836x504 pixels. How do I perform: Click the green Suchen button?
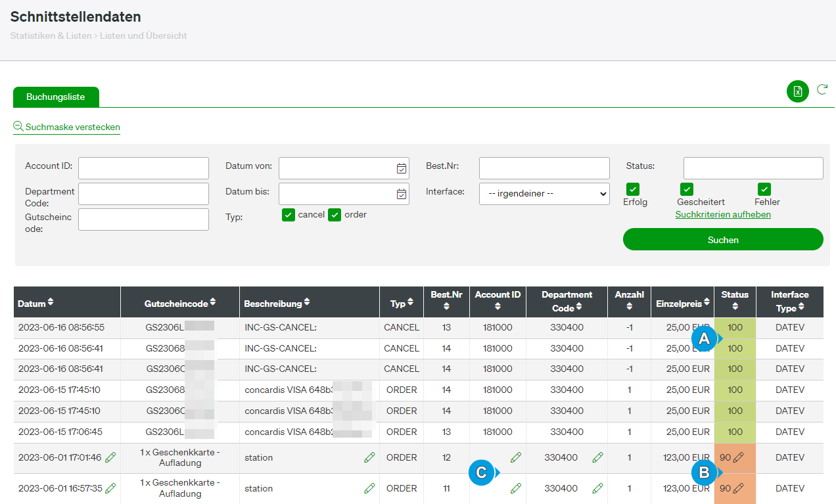point(723,240)
